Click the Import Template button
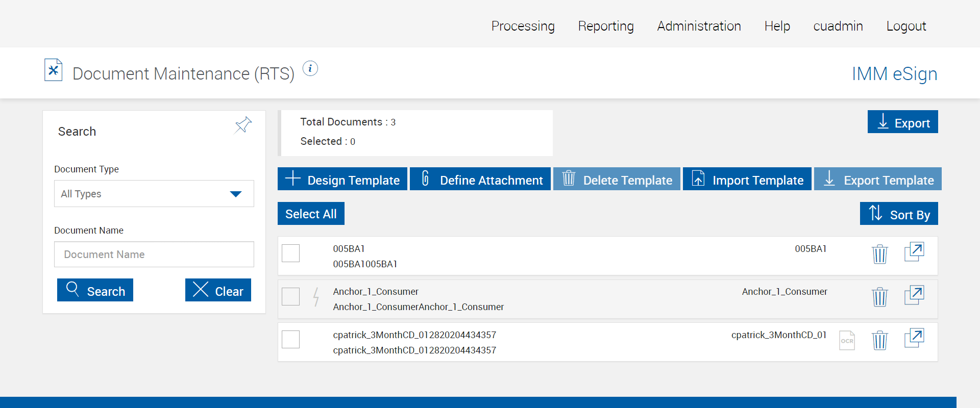The width and height of the screenshot is (980, 408). [747, 179]
